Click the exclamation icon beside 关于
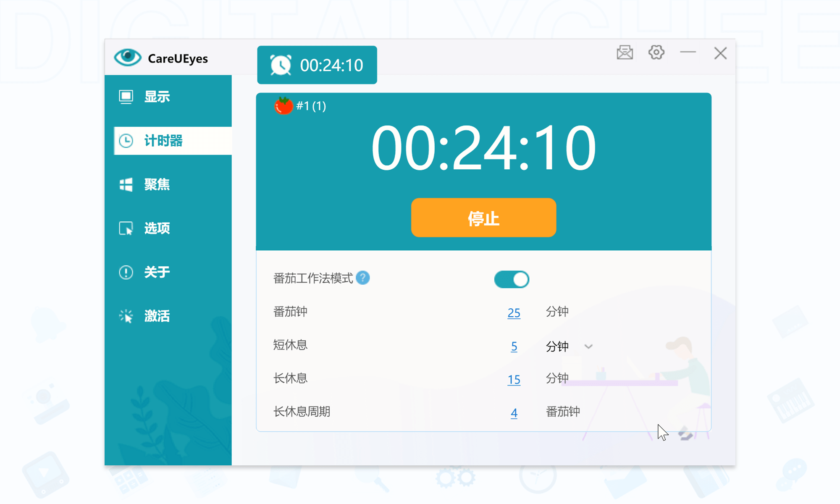This screenshot has height=504, width=840. click(x=126, y=272)
